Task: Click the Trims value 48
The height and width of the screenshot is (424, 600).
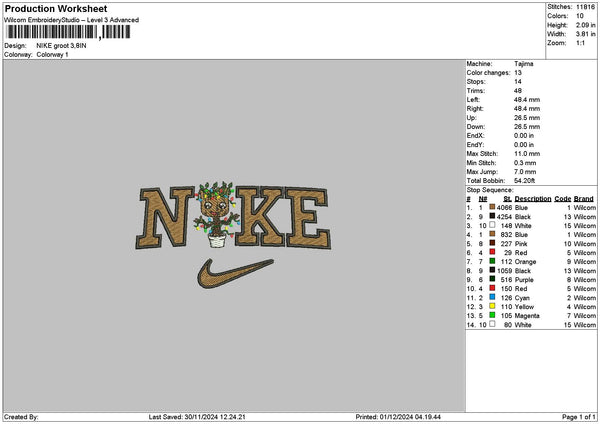Action: click(518, 91)
